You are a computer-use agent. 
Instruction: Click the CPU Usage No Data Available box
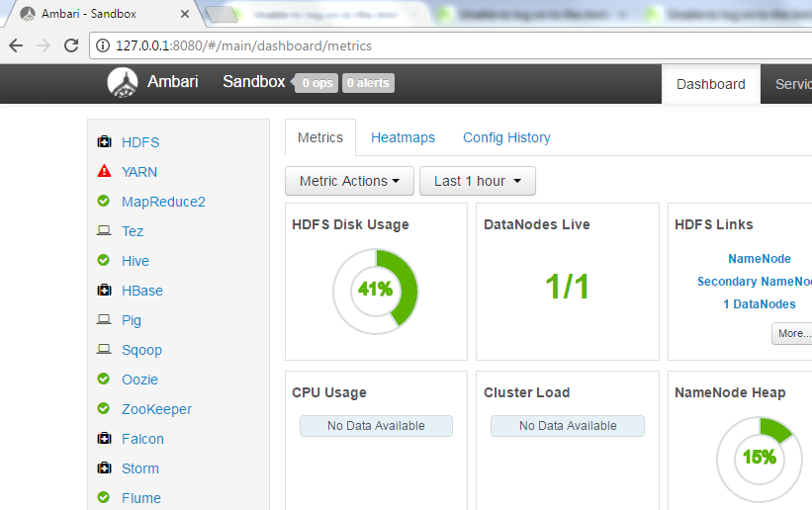(376, 426)
